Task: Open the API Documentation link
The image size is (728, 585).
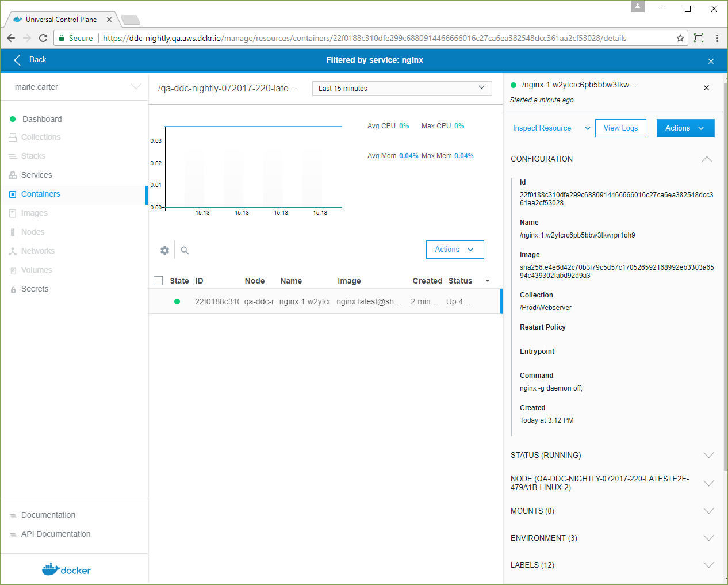Action: pyautogui.click(x=56, y=534)
